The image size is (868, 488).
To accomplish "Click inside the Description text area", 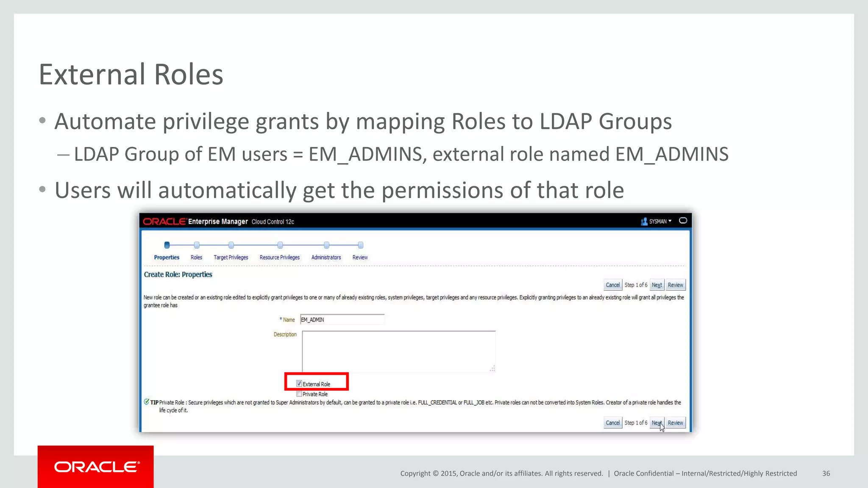I will [398, 352].
